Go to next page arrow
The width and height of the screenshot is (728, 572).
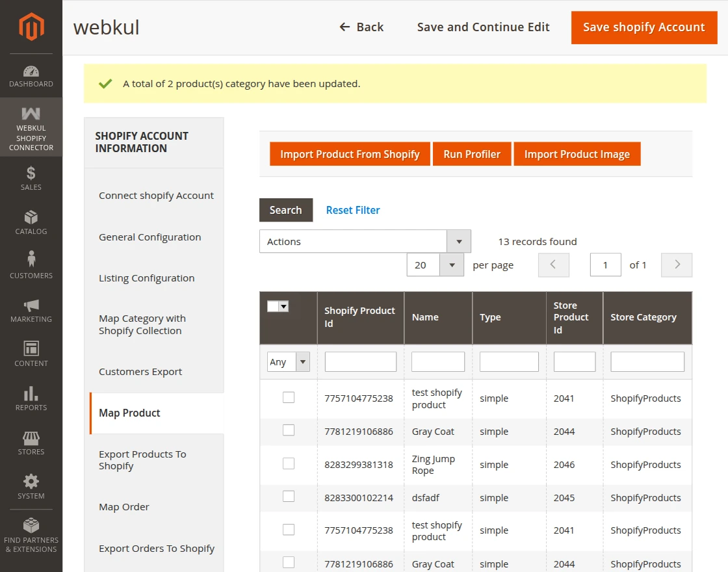pos(677,265)
